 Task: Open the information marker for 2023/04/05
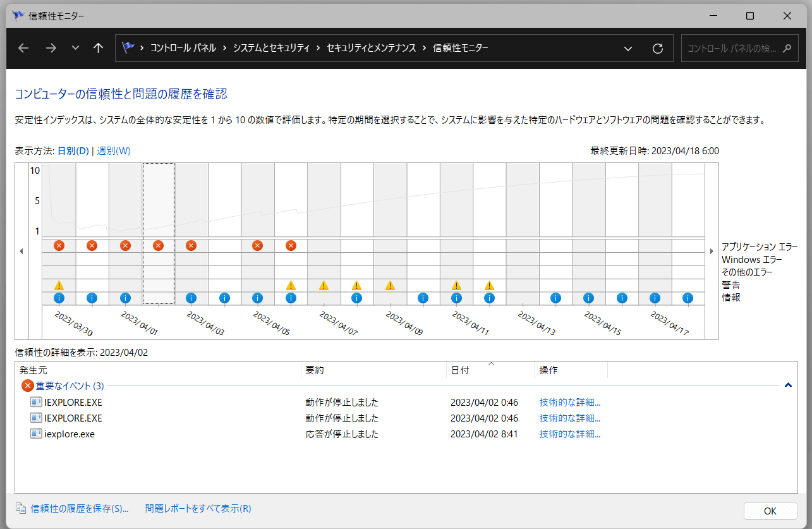[x=257, y=298]
